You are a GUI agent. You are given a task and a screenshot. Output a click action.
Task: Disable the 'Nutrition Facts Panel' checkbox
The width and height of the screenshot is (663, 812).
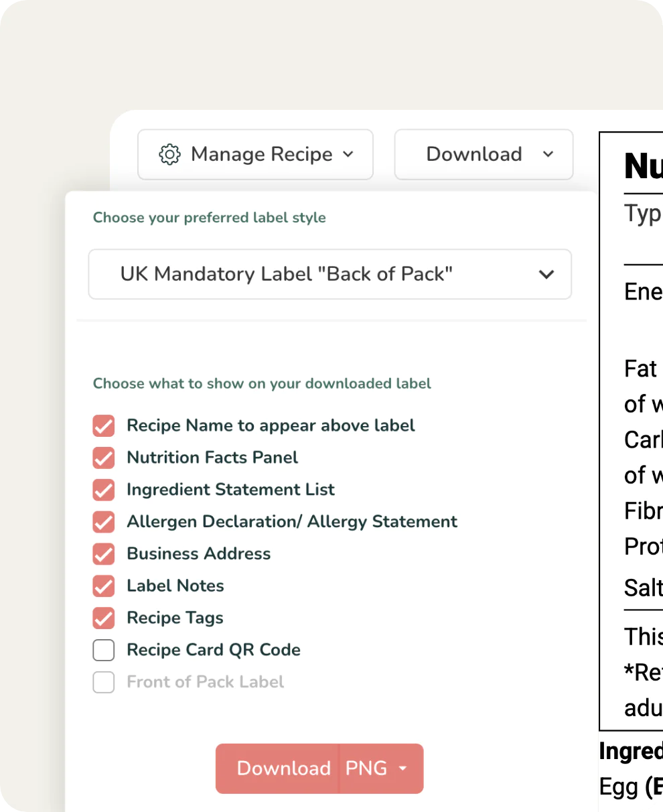point(103,458)
